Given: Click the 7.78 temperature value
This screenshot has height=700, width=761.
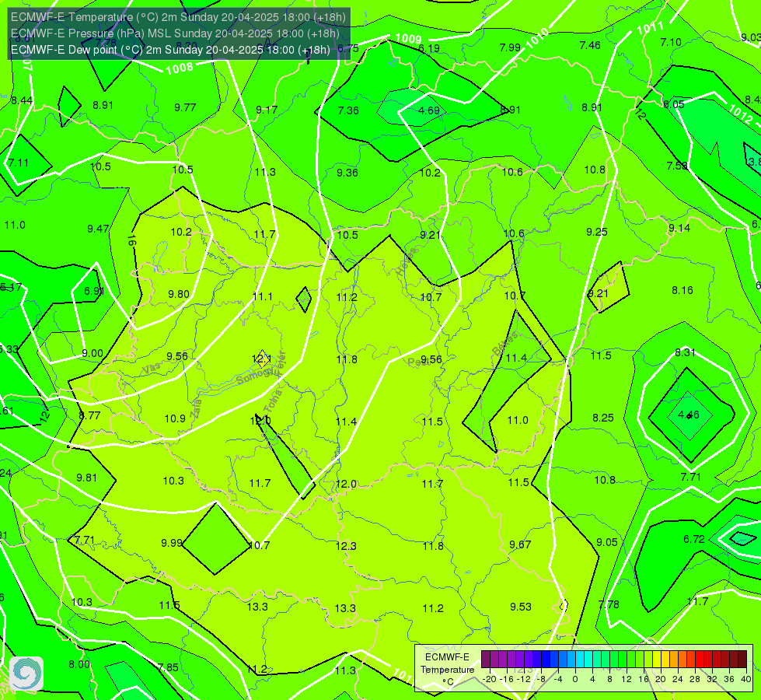Looking at the screenshot, I should click(609, 605).
